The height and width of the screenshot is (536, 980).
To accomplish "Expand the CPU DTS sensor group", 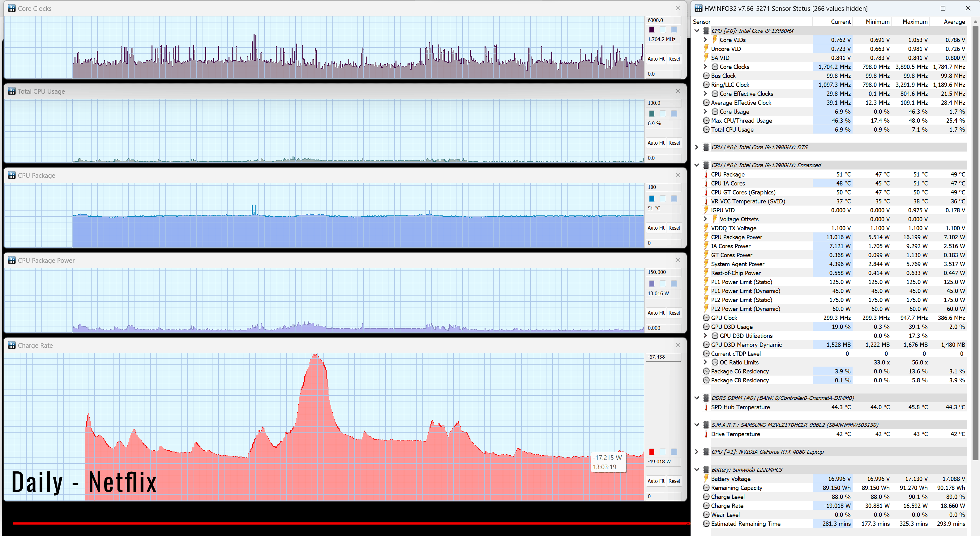I will (x=696, y=147).
